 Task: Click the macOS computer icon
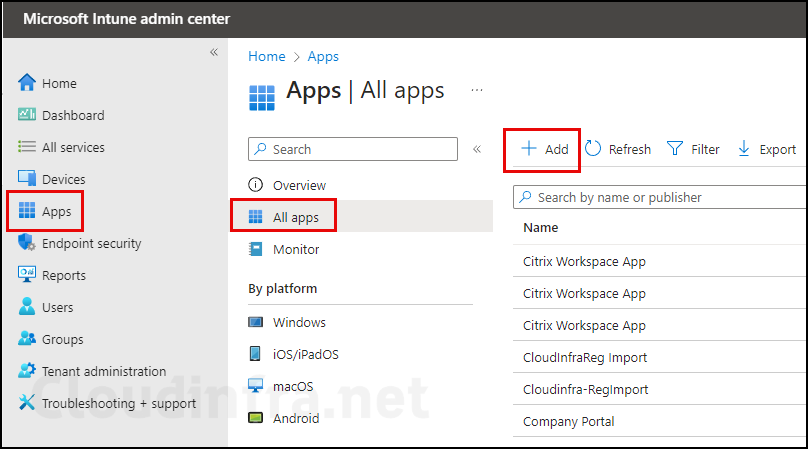pos(256,386)
